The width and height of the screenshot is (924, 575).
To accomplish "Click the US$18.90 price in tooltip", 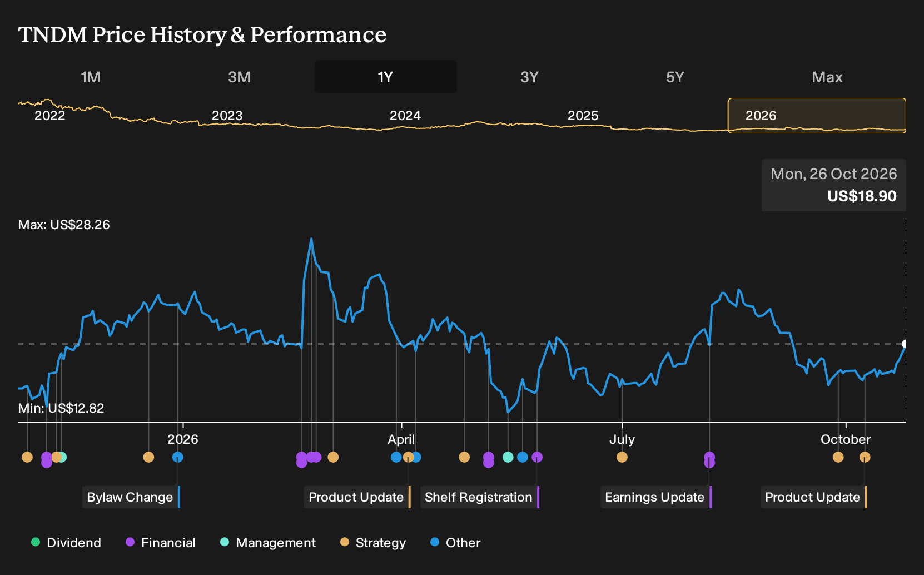I will click(x=862, y=196).
